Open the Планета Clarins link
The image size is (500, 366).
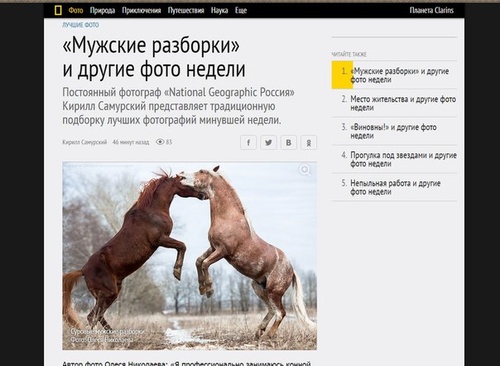[432, 10]
